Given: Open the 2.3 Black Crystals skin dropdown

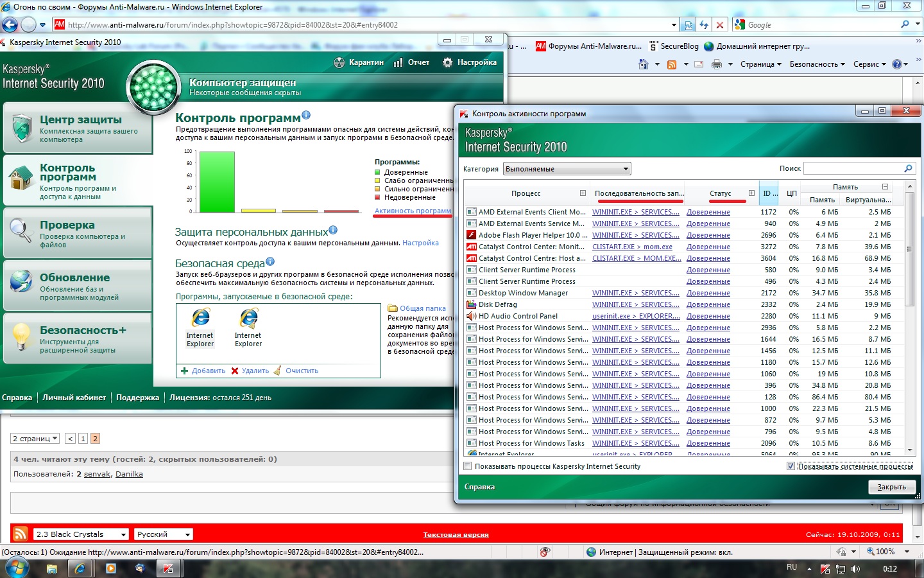Looking at the screenshot, I should [81, 534].
